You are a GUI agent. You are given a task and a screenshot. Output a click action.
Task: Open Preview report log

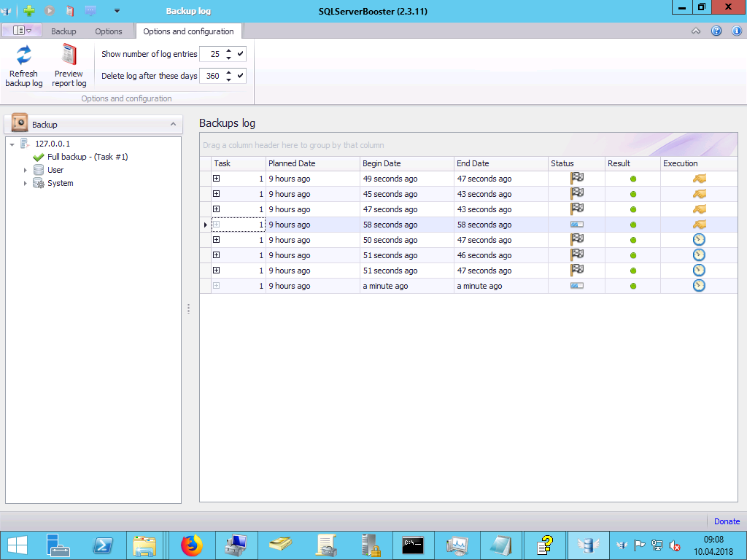(x=69, y=56)
